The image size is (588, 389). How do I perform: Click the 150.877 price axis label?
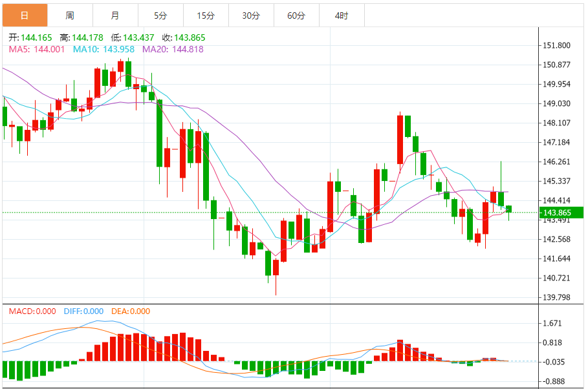pos(556,65)
